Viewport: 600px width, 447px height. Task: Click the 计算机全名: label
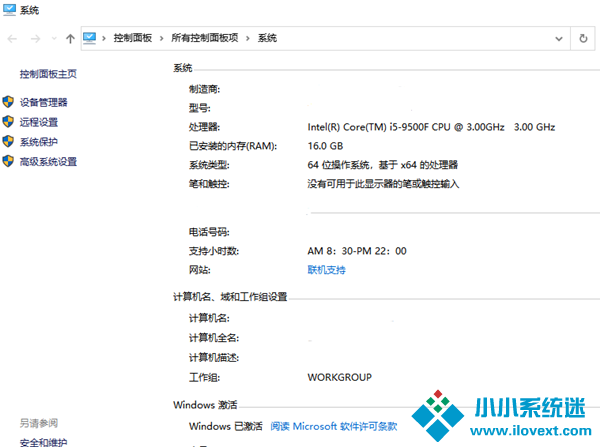tap(214, 338)
